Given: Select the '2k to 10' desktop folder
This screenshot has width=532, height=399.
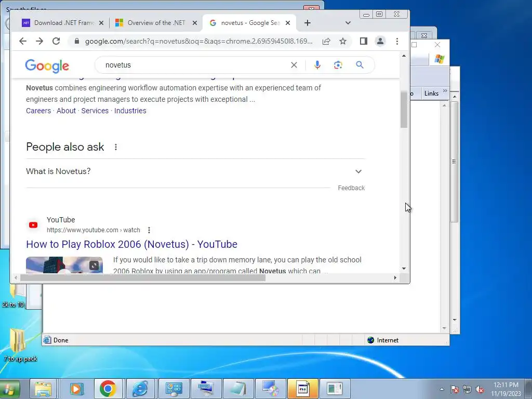Looking at the screenshot, I should pos(13,296).
